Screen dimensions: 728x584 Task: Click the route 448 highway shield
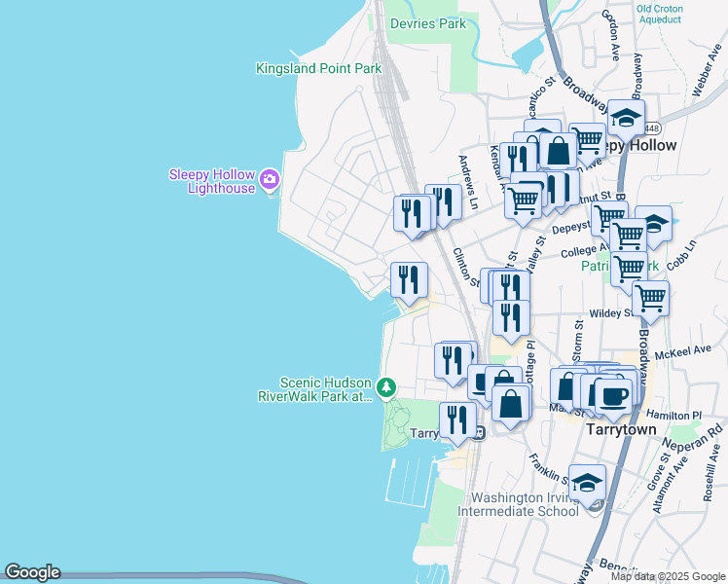pyautogui.click(x=652, y=128)
